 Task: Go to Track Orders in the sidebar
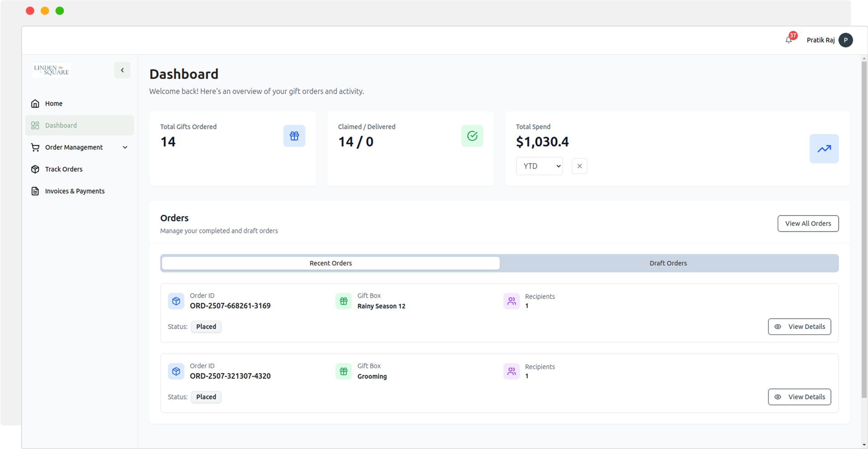[x=64, y=169]
